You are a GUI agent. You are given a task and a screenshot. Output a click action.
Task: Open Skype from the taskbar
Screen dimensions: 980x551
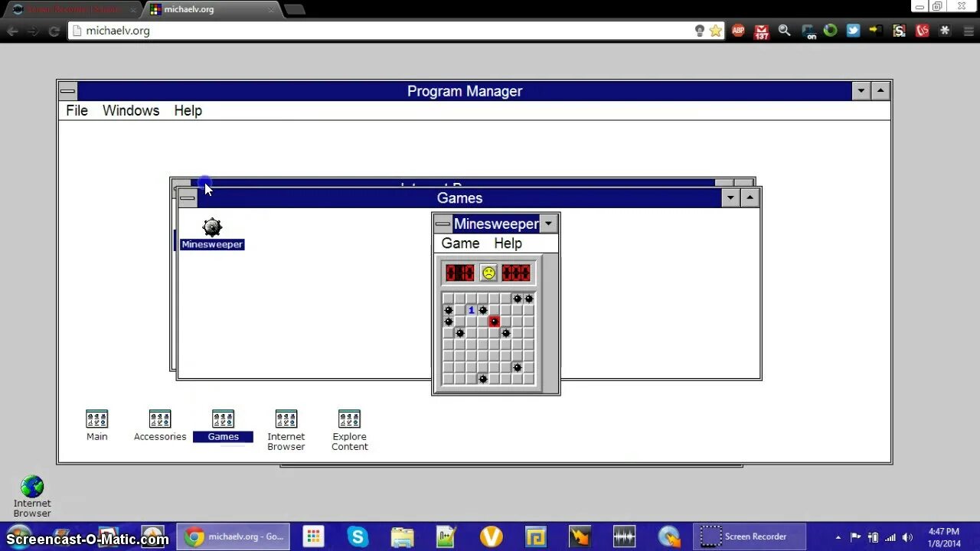tap(358, 536)
